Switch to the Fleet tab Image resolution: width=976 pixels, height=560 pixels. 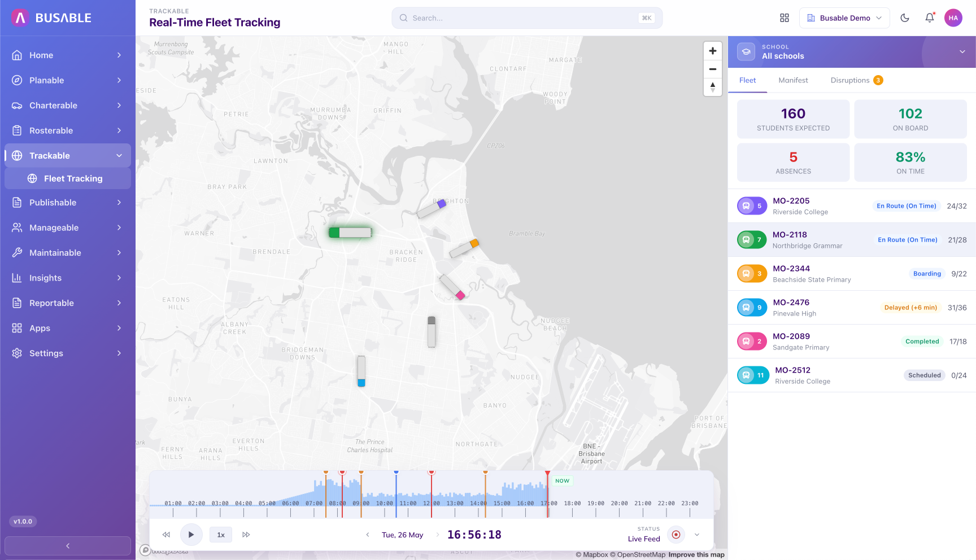747,80
